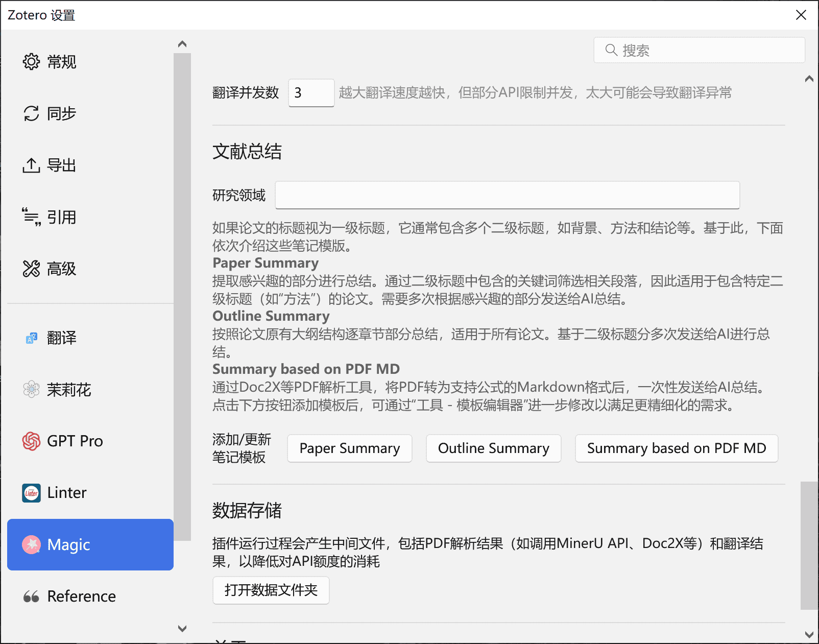Viewport: 819px width, 644px height.
Task: Open 常规 (General) settings icon
Action: pyautogui.click(x=32, y=62)
